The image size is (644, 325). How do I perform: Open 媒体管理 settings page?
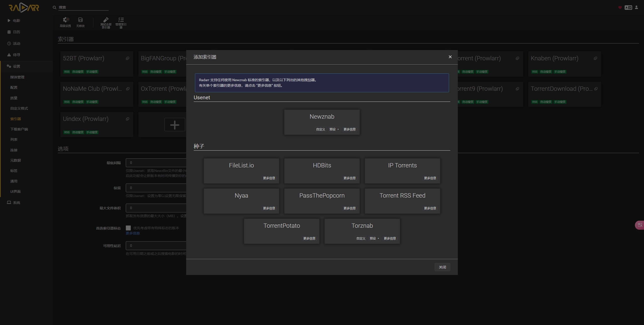(17, 77)
